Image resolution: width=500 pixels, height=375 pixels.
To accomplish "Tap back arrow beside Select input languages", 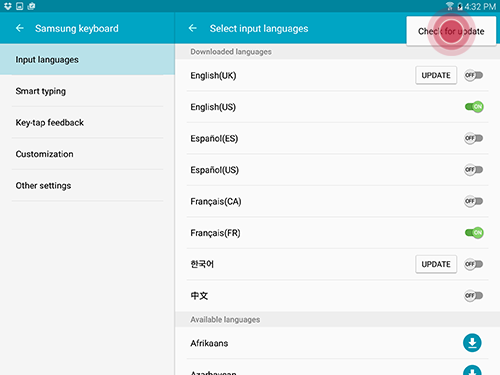I will 193,28.
